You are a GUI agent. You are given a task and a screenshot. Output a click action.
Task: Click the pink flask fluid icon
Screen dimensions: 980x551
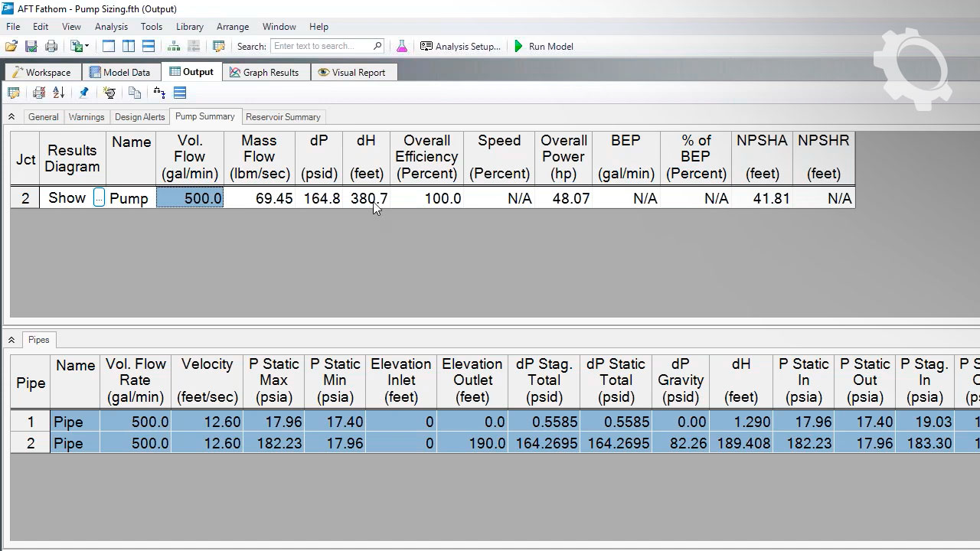pyautogui.click(x=402, y=47)
